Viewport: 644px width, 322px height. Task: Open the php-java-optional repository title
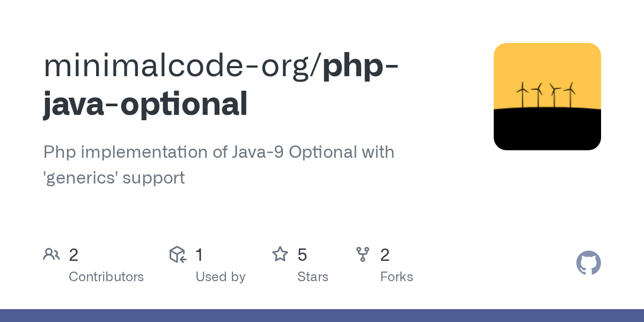click(221, 85)
